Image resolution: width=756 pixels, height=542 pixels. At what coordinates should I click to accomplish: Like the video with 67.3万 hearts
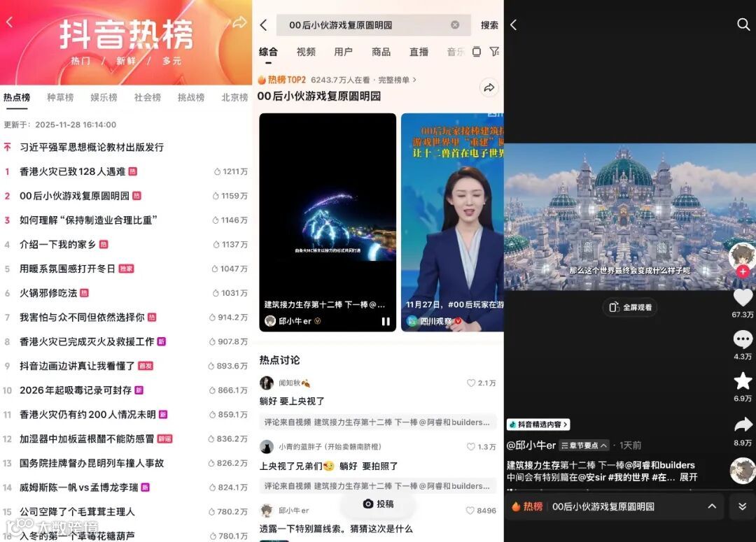point(743,297)
